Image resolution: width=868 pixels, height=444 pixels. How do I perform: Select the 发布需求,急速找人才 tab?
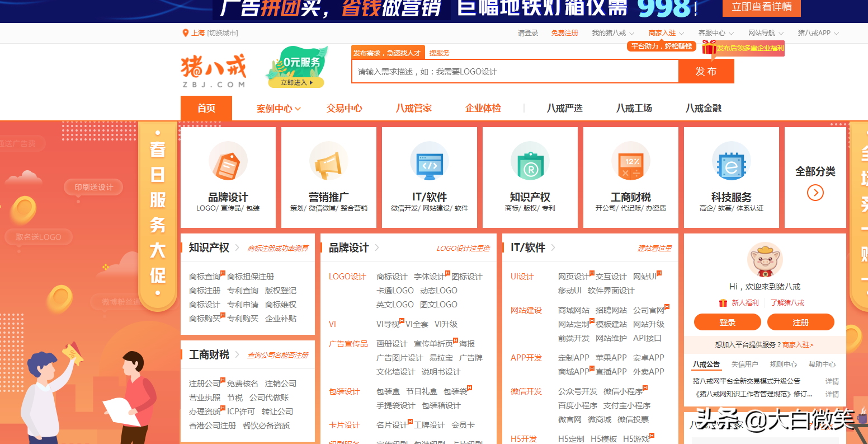click(x=388, y=53)
